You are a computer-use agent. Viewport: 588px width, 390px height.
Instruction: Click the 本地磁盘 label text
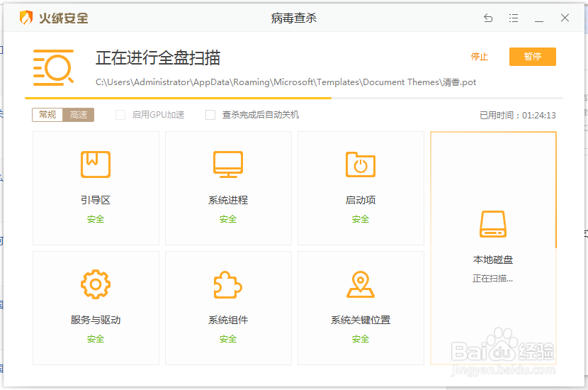pyautogui.click(x=493, y=260)
